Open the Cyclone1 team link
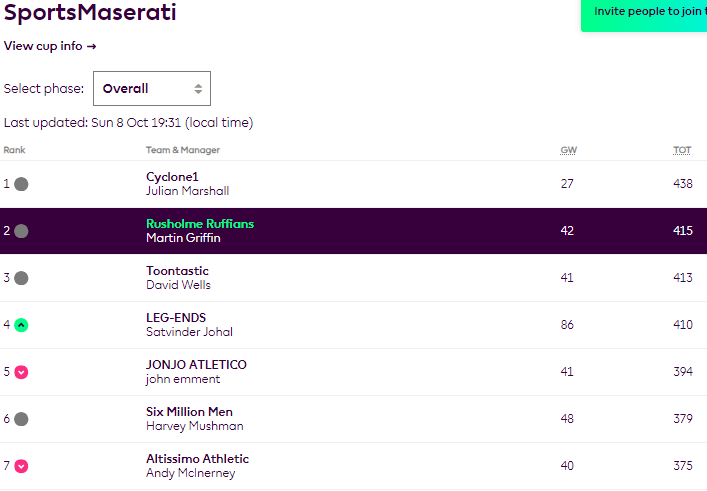This screenshot has height=491, width=707. point(172,177)
